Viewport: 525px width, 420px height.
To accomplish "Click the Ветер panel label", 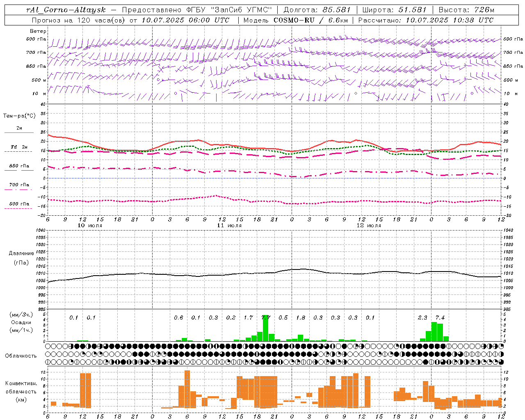I will [x=38, y=31].
